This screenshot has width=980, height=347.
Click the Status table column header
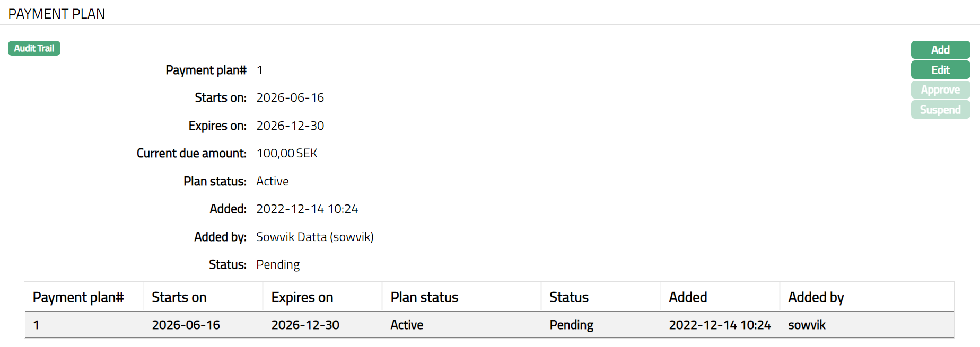coord(569,297)
